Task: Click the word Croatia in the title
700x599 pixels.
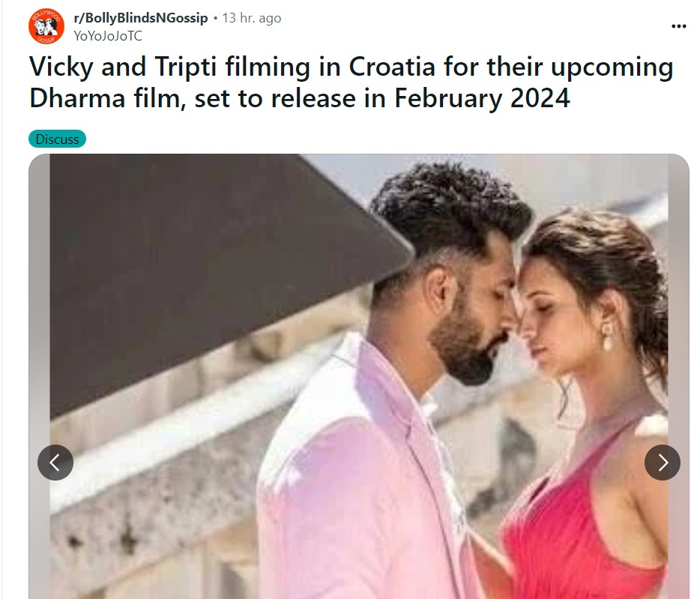Action: point(391,67)
